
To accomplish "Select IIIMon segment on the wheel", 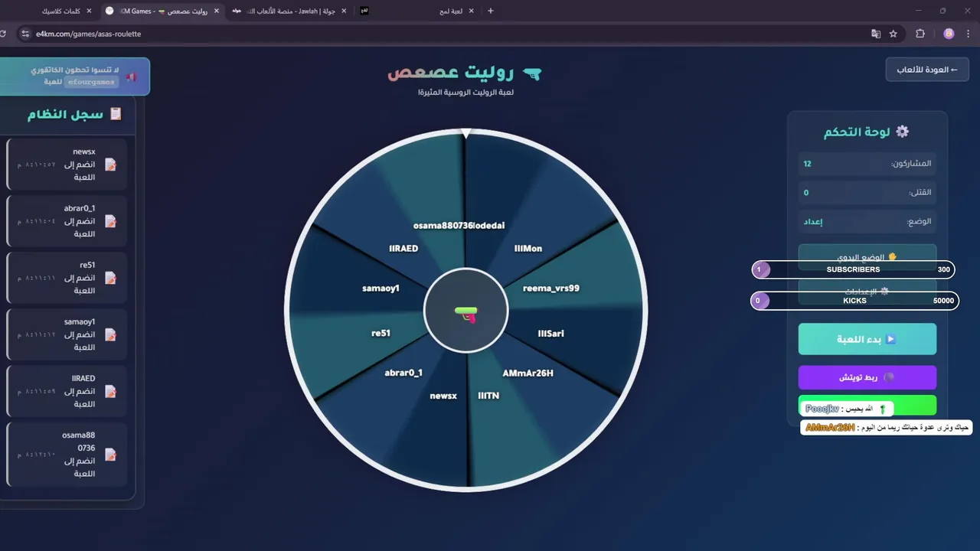I will click(x=528, y=249).
